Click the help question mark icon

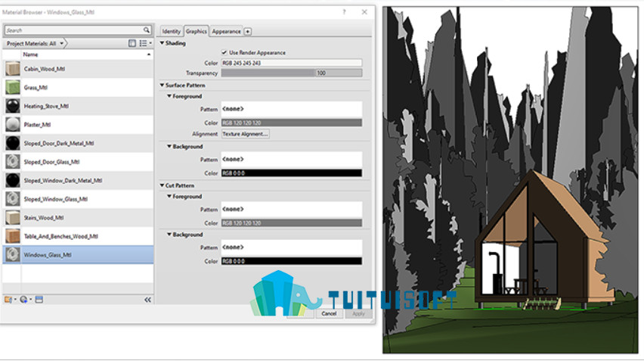pos(344,12)
